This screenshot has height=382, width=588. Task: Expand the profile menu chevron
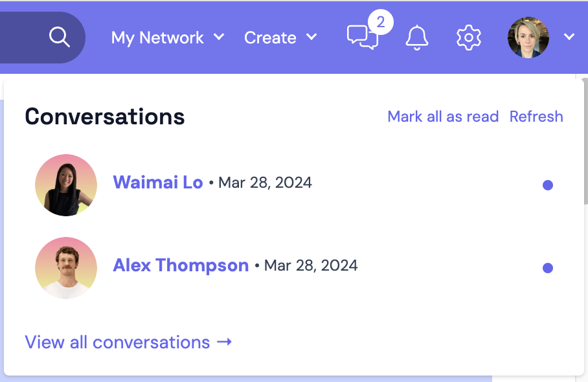[569, 38]
